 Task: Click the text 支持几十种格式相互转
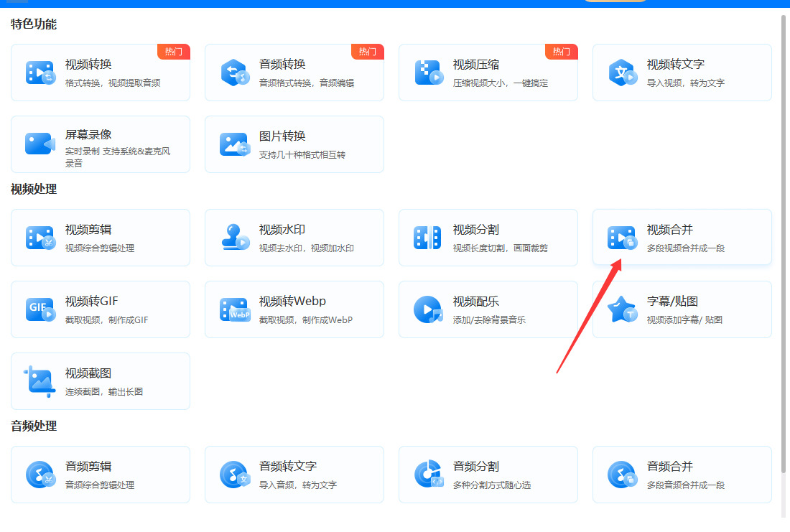pos(302,155)
